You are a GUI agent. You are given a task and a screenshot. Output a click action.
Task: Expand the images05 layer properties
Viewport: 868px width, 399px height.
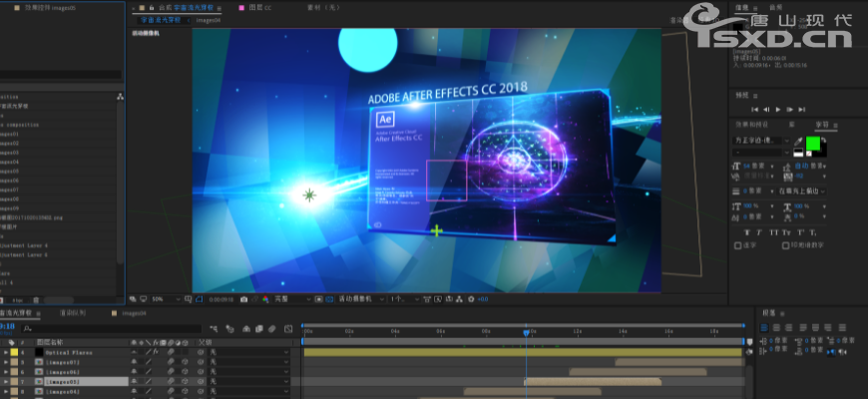click(x=6, y=381)
